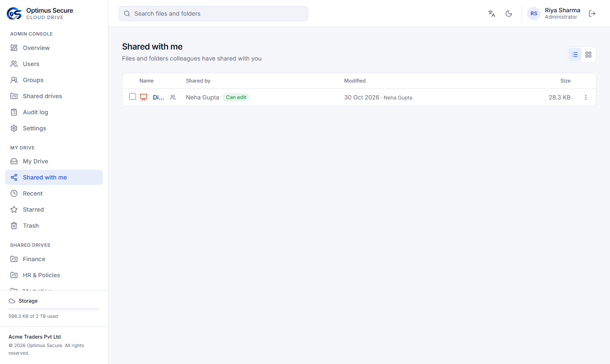The image size is (610, 364).
Task: Go to Users page
Action: (54, 64)
